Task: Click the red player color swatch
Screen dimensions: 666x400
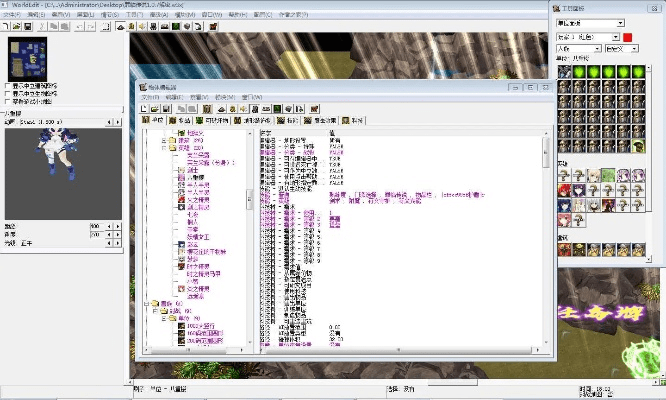Action: 628,37
